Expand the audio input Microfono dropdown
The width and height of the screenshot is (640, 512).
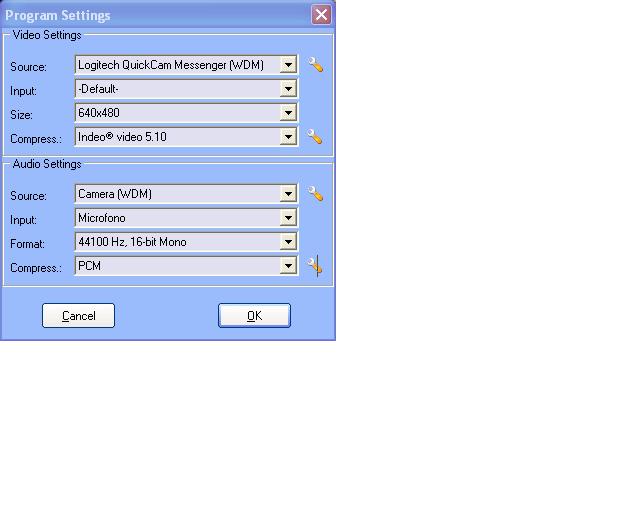pos(288,218)
